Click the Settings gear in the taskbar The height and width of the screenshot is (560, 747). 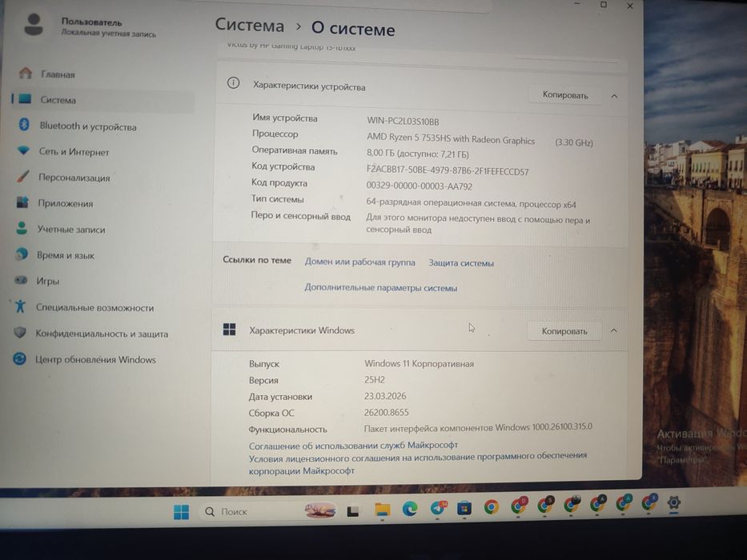click(x=673, y=502)
